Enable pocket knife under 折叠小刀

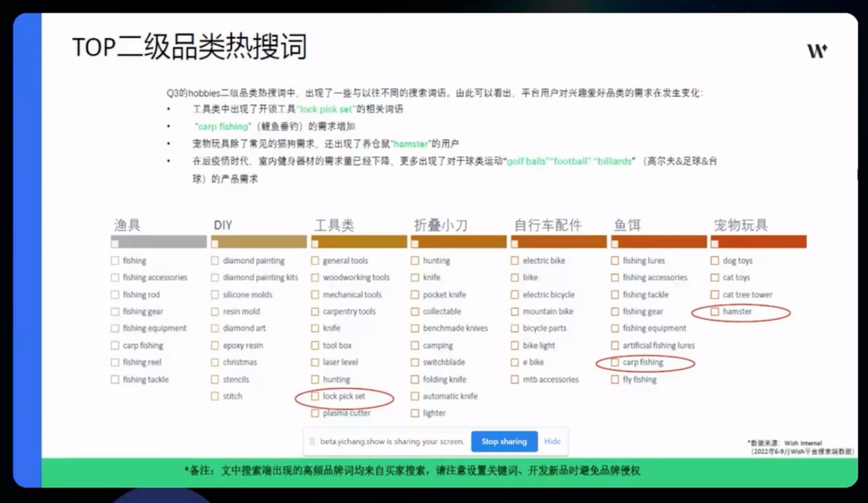(x=415, y=295)
